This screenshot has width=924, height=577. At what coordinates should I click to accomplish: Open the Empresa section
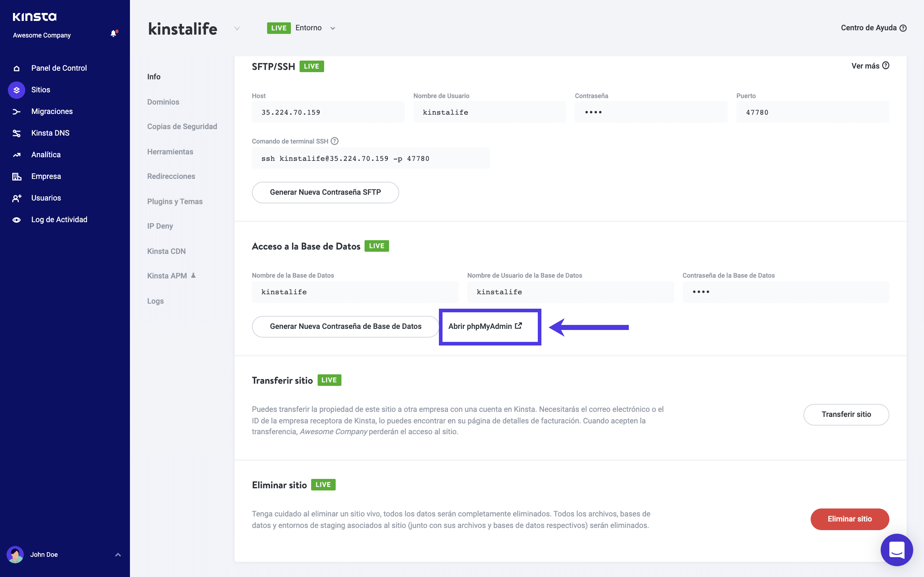(x=46, y=176)
